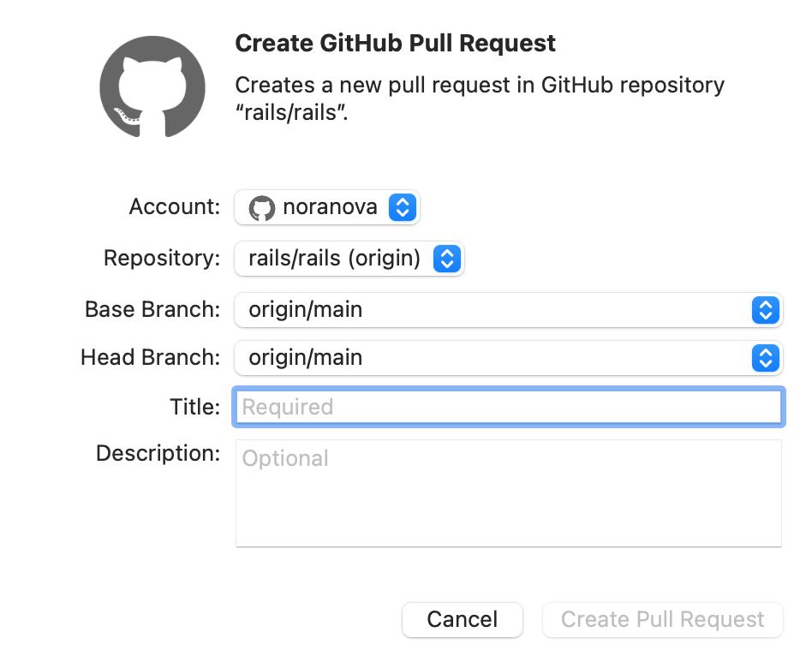This screenshot has height=668, width=812.
Task: Click the Required placeholder text
Action: coord(286,407)
